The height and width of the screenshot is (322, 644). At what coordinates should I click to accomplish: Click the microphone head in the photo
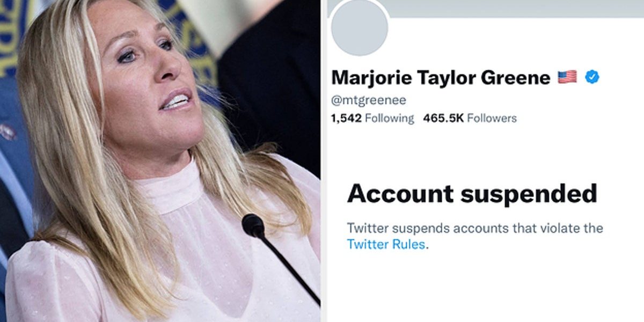coord(253,225)
